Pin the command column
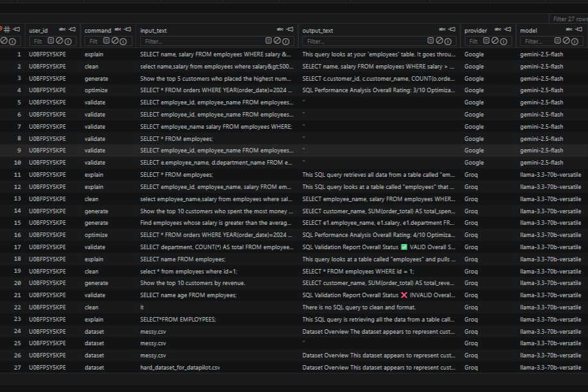 click(128, 29)
